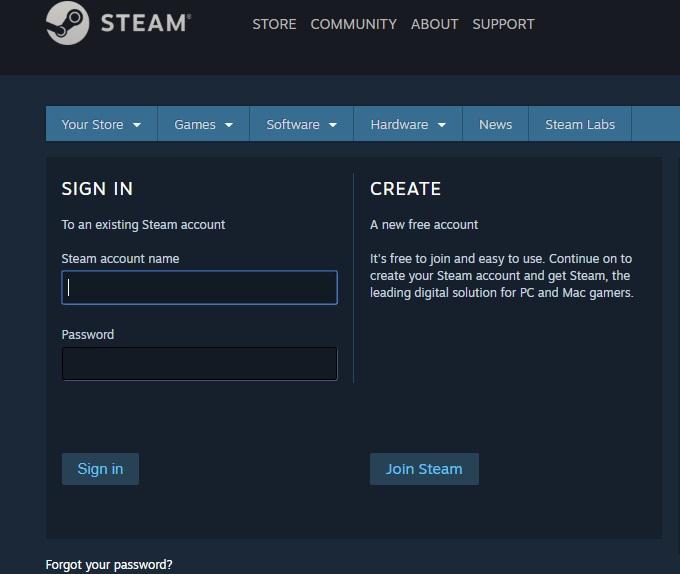Switch to the News tab
680x574 pixels.
pyautogui.click(x=495, y=125)
